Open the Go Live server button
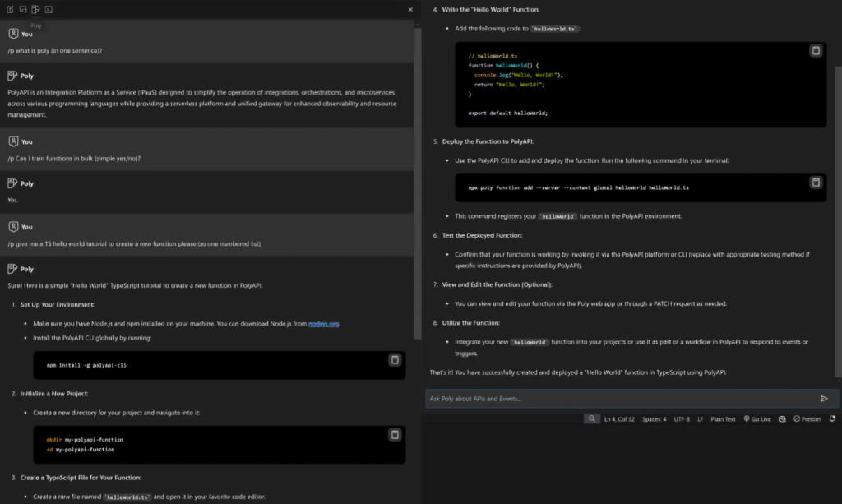The image size is (842, 504). click(757, 418)
